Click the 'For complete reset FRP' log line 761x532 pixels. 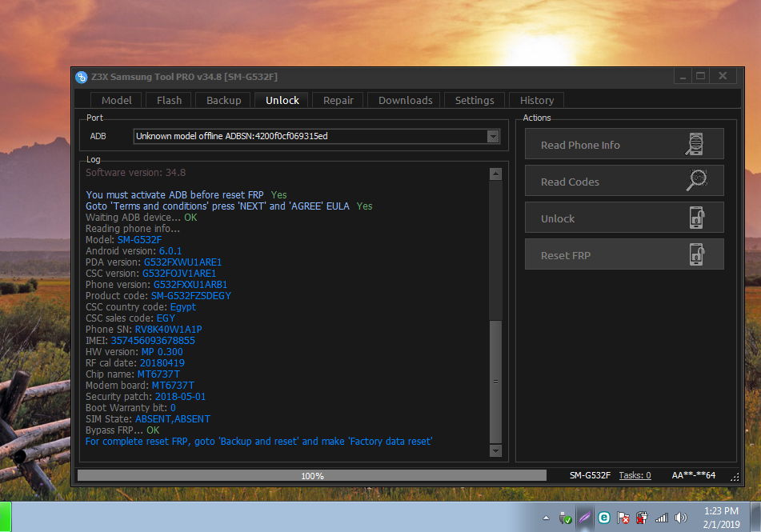pos(258,442)
